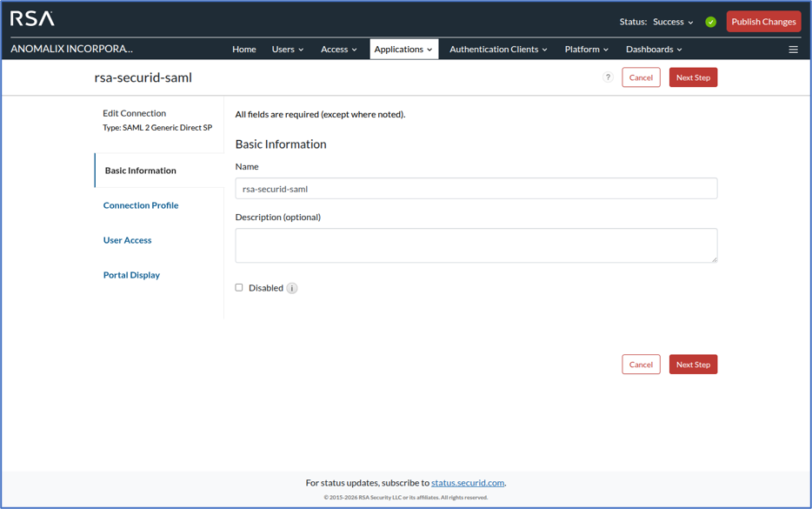Click the 'Description (optional)' label

click(x=278, y=218)
